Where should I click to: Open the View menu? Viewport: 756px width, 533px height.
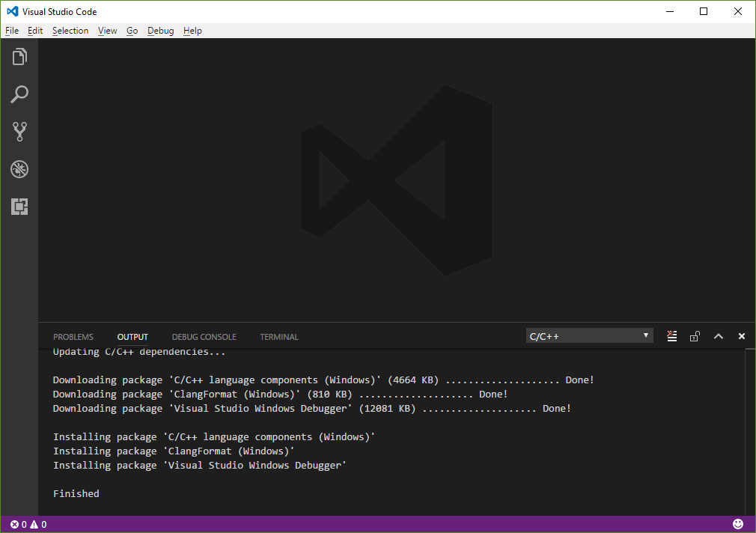pos(108,31)
